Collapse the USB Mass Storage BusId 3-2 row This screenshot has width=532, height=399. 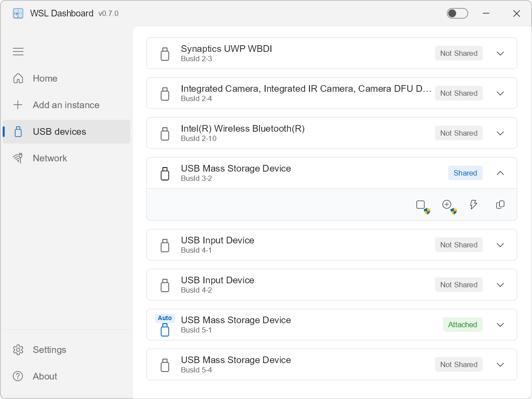500,173
